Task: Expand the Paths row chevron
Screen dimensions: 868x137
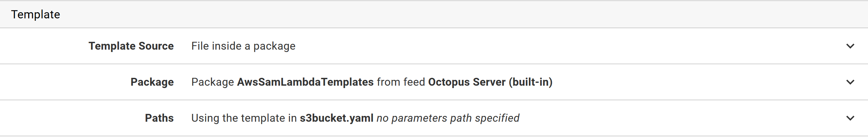Action: pyautogui.click(x=850, y=118)
